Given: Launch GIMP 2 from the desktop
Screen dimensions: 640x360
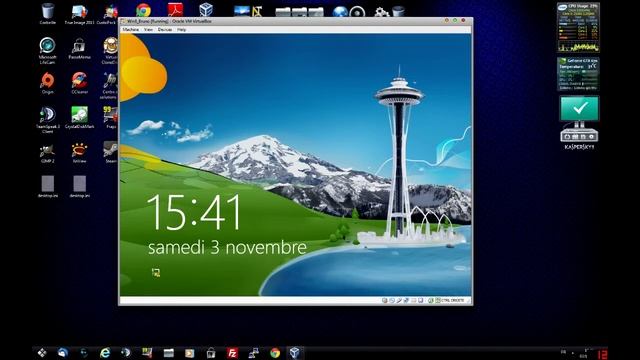Looking at the screenshot, I should [48, 153].
